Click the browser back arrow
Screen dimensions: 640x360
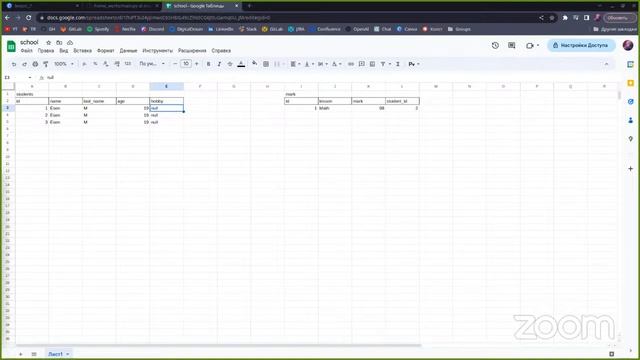pos(7,18)
